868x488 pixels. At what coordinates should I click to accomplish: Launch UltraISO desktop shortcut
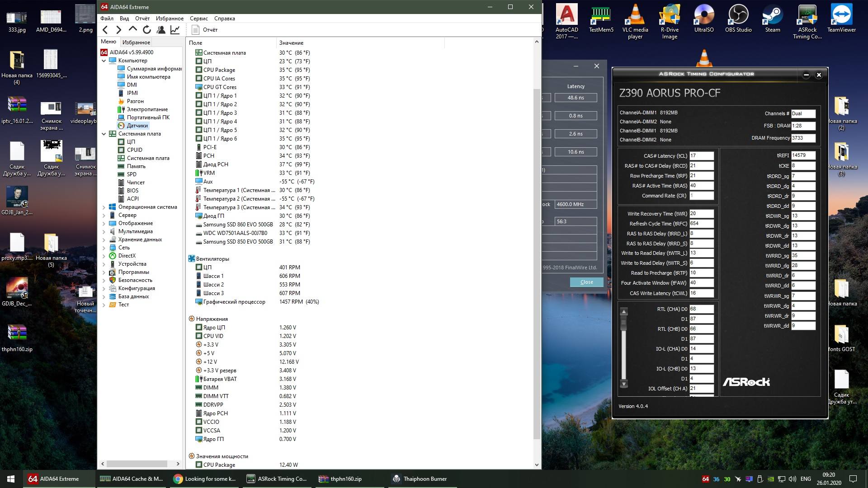point(704,18)
